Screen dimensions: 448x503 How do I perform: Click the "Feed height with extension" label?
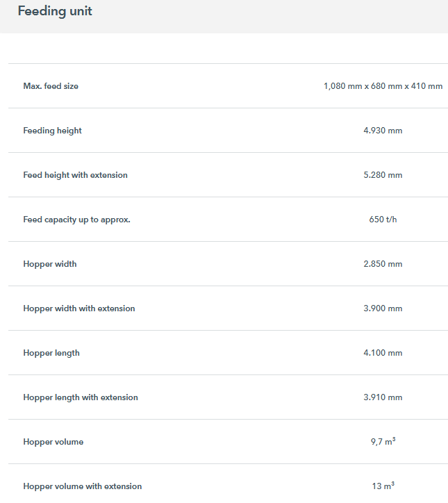[75, 175]
